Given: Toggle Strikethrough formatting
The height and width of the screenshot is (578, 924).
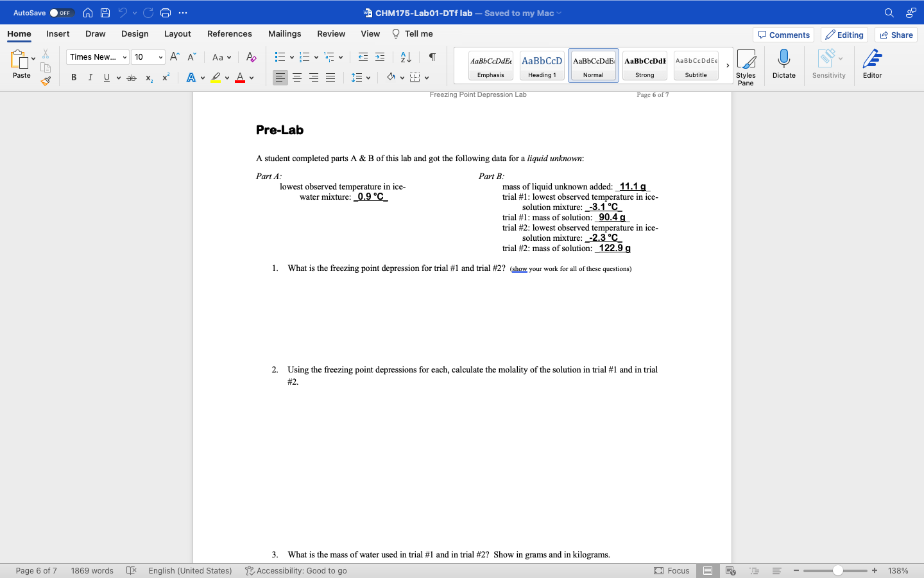Looking at the screenshot, I should point(132,78).
